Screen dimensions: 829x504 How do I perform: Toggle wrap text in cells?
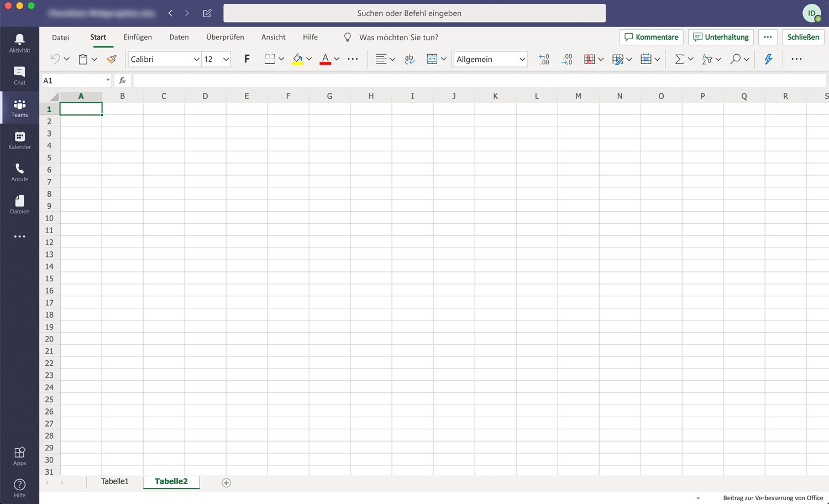410,59
